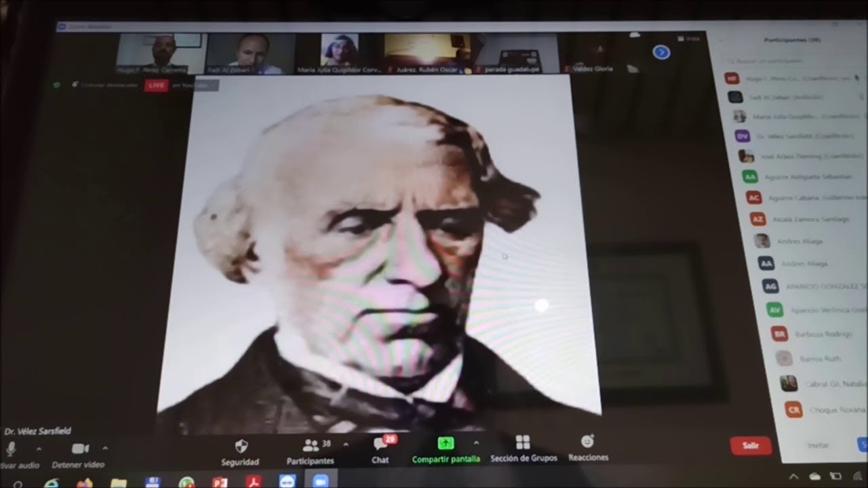Select Maria Julia Quipildor video thumbnail
Screen dimensions: 868x488
[340, 54]
